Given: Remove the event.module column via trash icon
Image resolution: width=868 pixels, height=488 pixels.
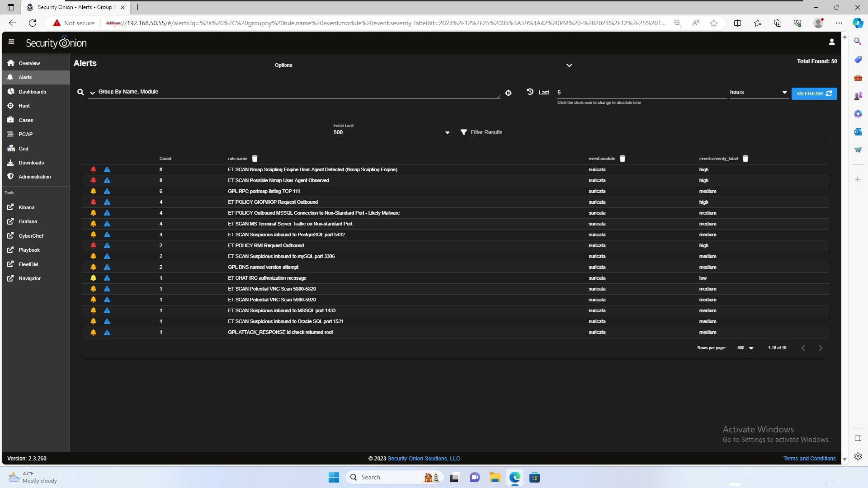Looking at the screenshot, I should [623, 159].
